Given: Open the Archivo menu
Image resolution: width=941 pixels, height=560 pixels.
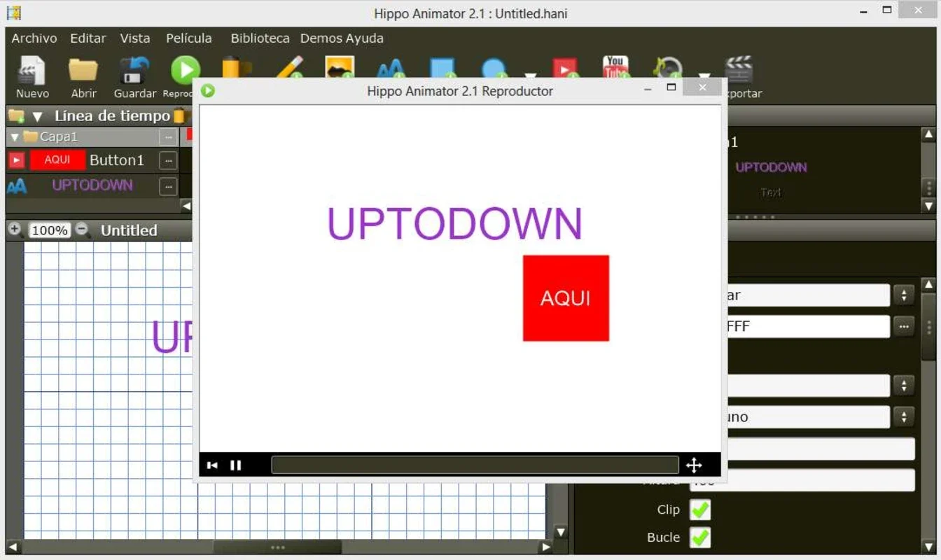Looking at the screenshot, I should tap(34, 38).
